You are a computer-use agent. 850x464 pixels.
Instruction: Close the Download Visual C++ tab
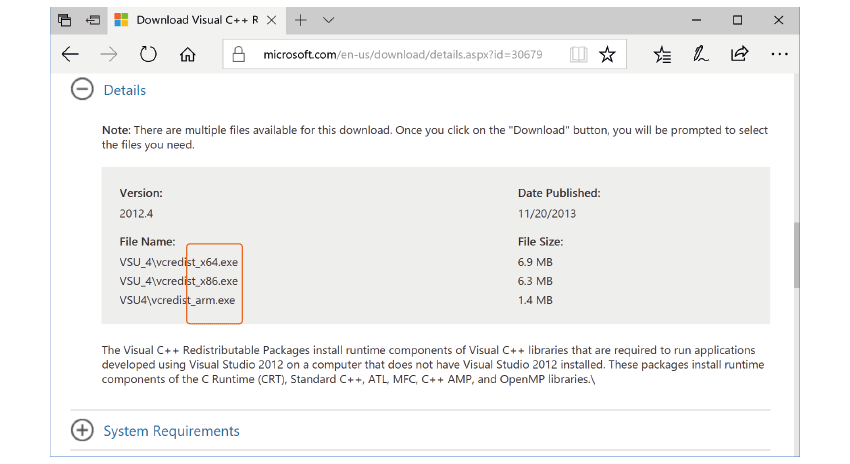pyautogui.click(x=272, y=20)
